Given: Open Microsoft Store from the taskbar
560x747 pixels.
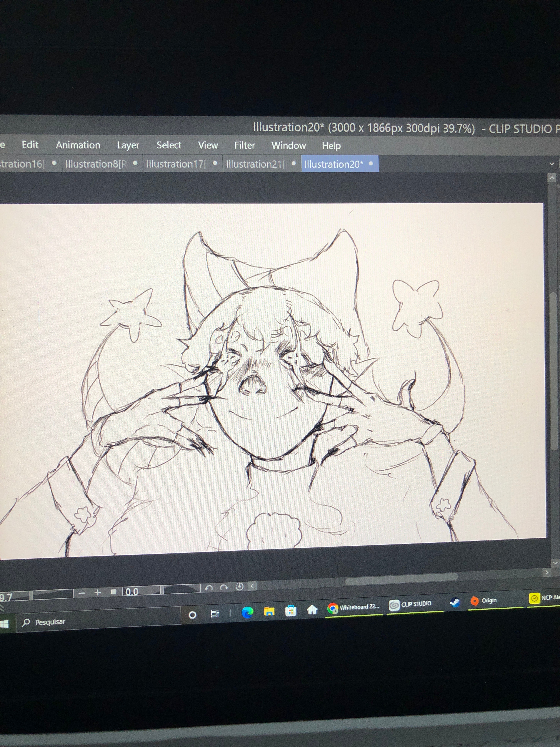Looking at the screenshot, I should (x=291, y=611).
